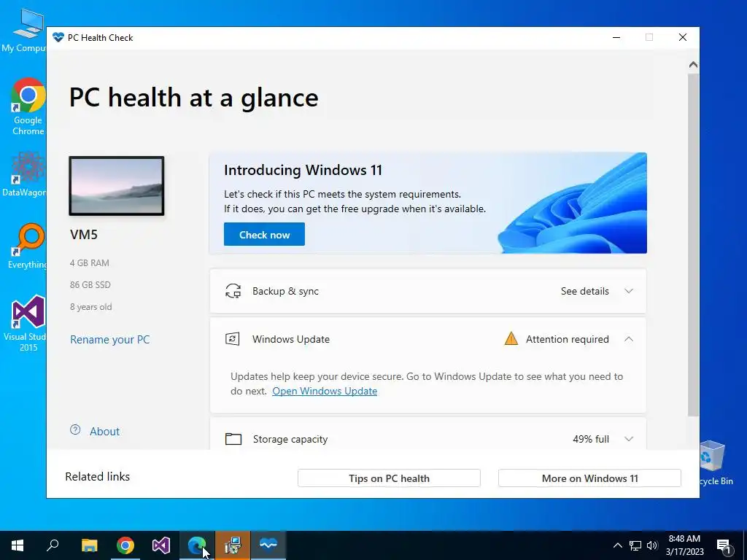
Task: Open Microsoft Edge from the taskbar
Action: (197, 545)
